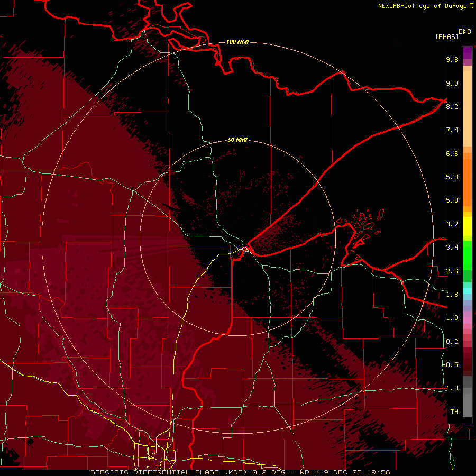The height and width of the screenshot is (476, 476).
Task: Click the 9.0 scale value
Action: tap(452, 83)
